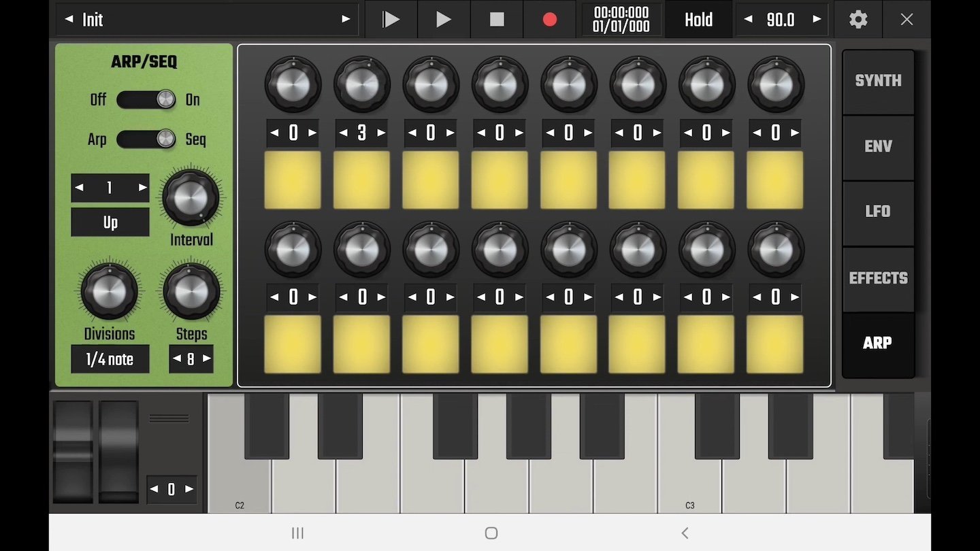Play the C2 key on keyboard

pos(239,486)
